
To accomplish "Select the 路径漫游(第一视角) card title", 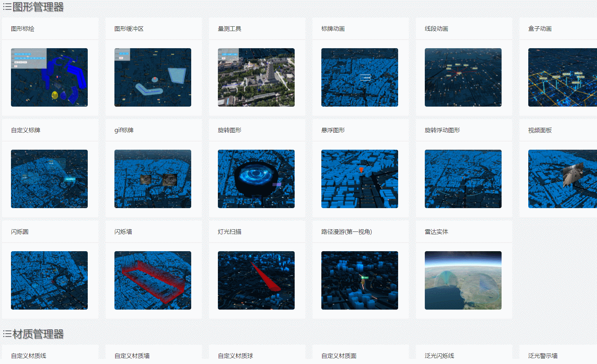I will click(347, 232).
